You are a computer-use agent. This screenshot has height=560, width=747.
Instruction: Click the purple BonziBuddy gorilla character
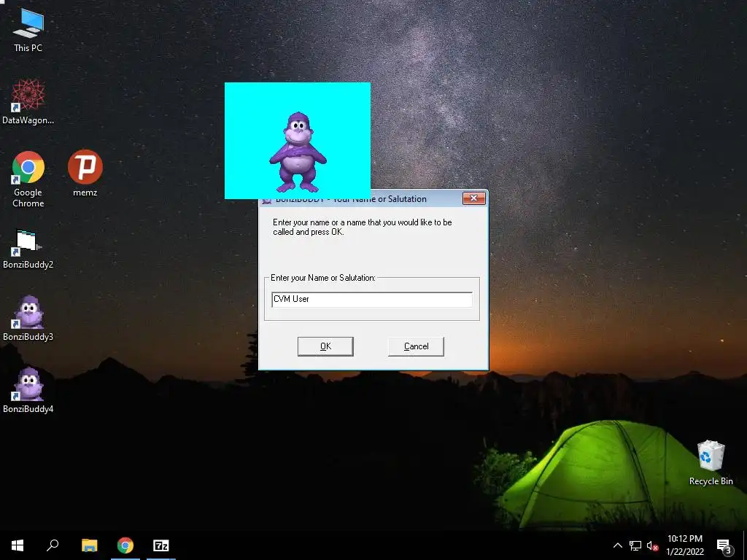[x=298, y=152]
